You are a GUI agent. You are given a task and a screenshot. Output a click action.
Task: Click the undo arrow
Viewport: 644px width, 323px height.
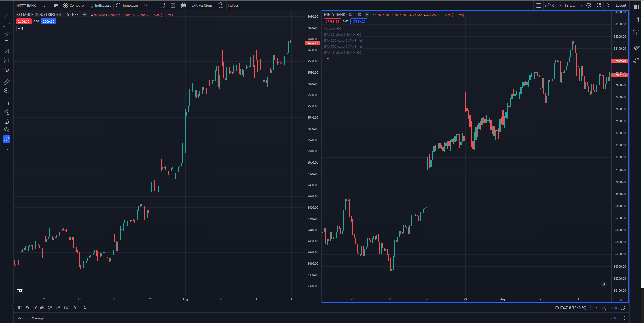[145, 5]
